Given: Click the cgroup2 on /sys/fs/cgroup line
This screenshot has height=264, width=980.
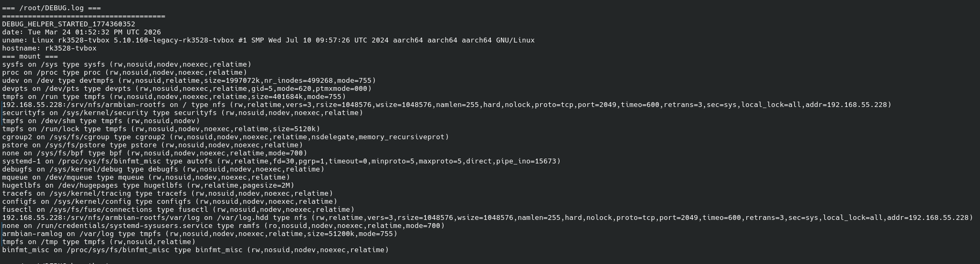Looking at the screenshot, I should pos(225,137).
